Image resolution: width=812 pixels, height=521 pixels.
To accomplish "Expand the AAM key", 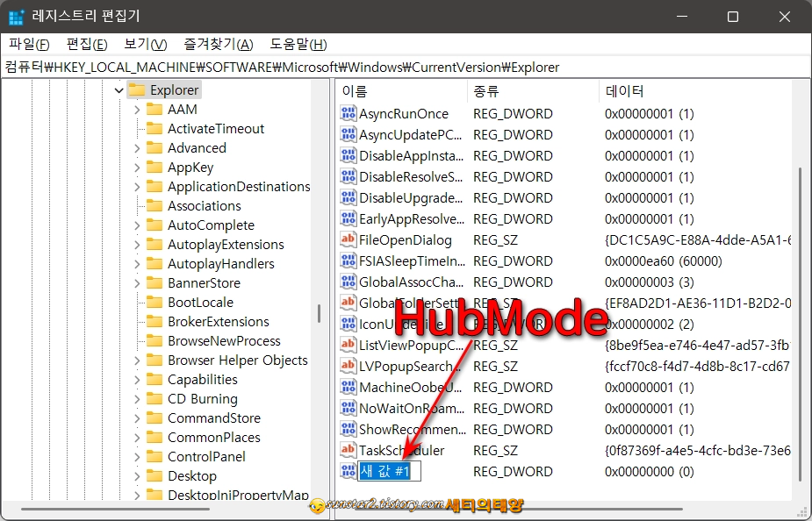I will (x=137, y=110).
